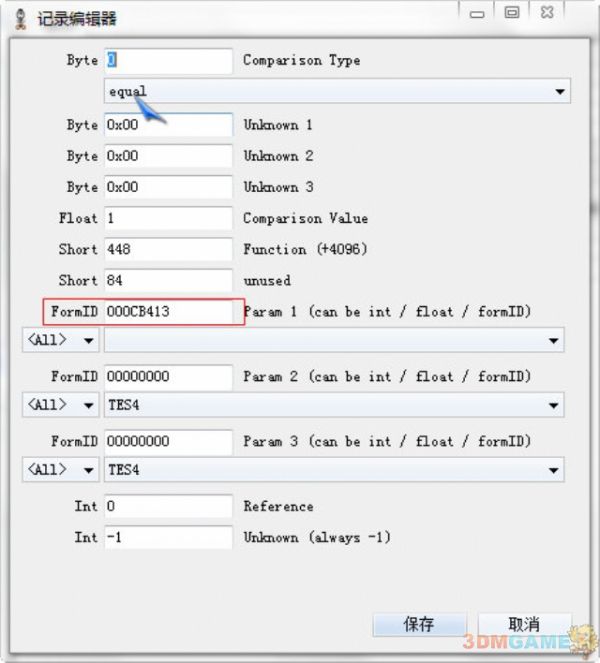Expand the <All> filter for Param 3
This screenshot has width=600, height=663.
coord(60,470)
